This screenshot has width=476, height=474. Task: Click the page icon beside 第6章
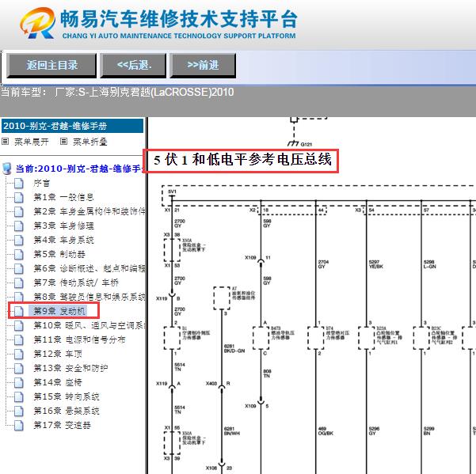coord(18,268)
